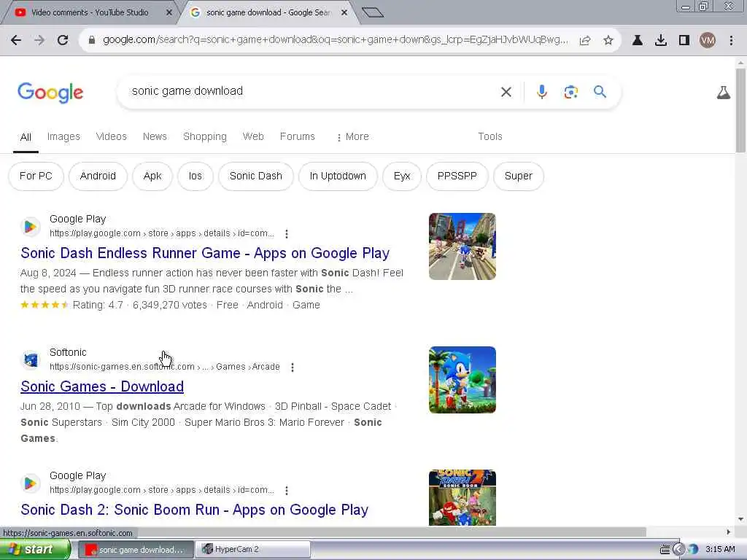Share this page via address bar icon
747x560 pixels.
click(585, 41)
